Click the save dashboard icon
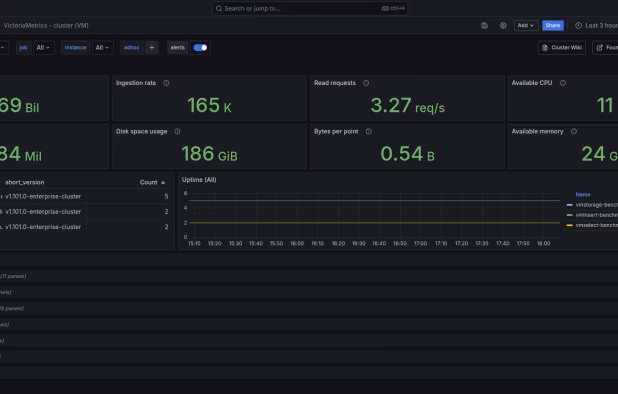 485,26
